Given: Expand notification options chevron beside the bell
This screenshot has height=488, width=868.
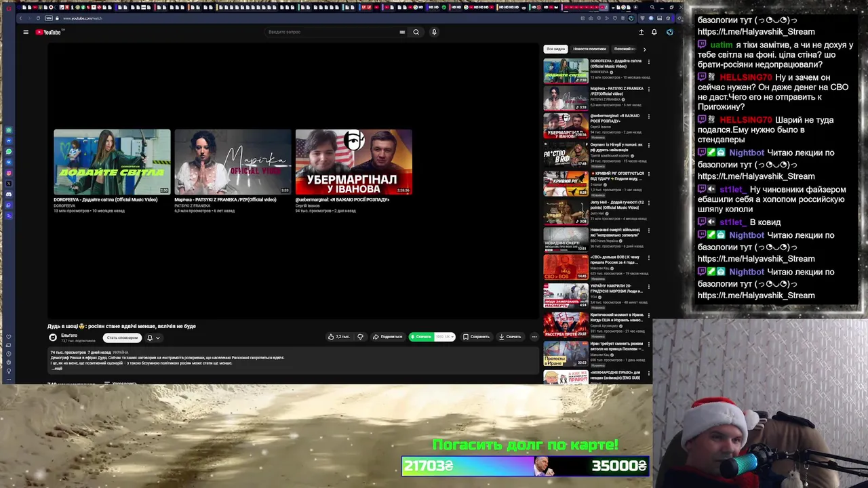Looking at the screenshot, I should (158, 338).
